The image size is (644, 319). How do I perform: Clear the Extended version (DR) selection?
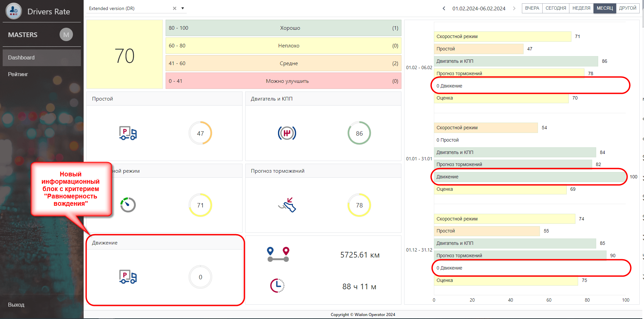175,8
